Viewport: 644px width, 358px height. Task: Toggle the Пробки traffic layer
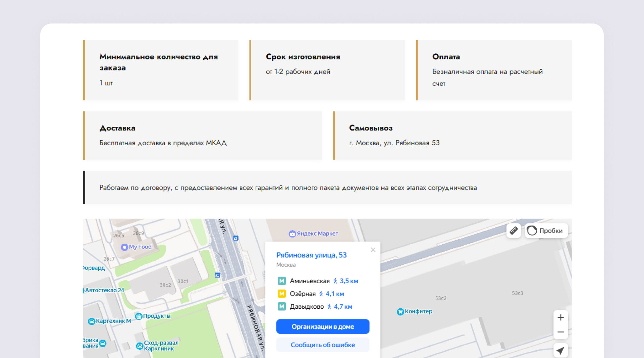tap(546, 231)
